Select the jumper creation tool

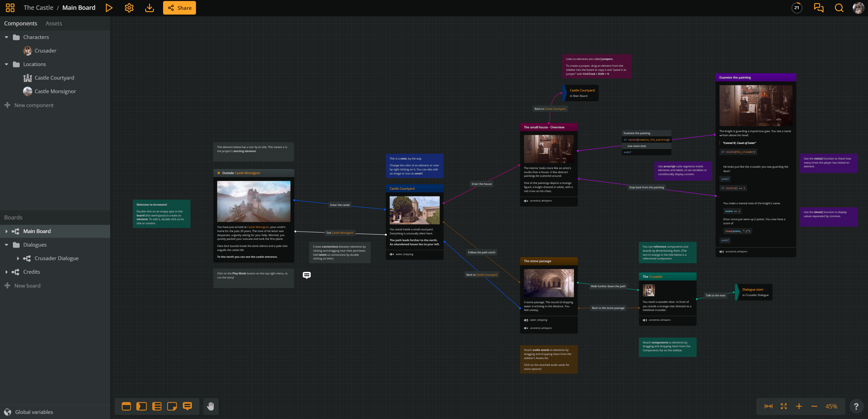[x=141, y=406]
